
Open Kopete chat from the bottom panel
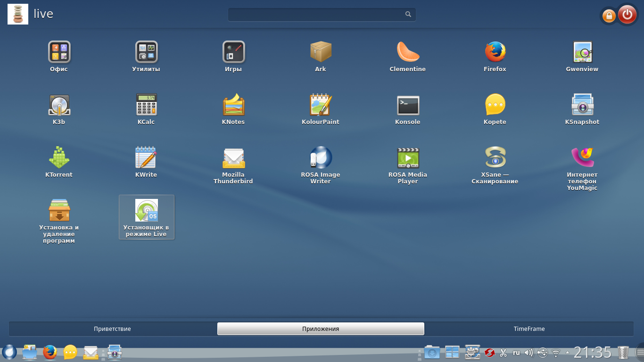tap(70, 352)
